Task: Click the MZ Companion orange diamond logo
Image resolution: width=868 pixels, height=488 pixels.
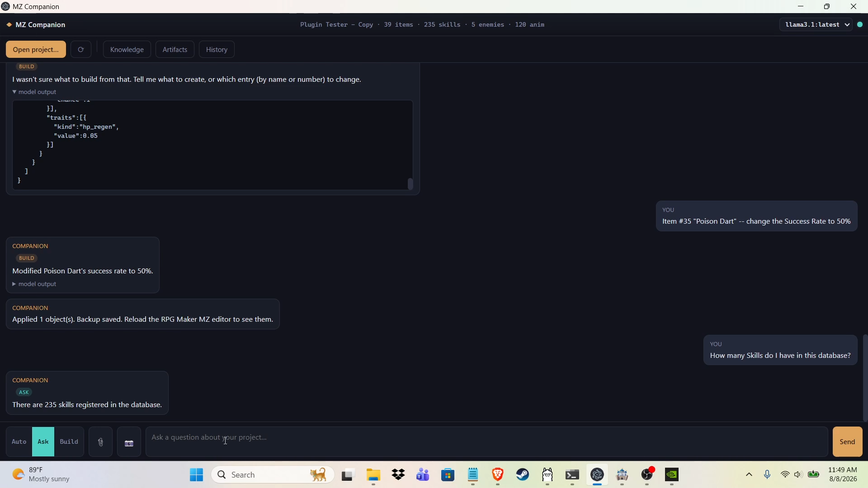Action: coord(9,25)
